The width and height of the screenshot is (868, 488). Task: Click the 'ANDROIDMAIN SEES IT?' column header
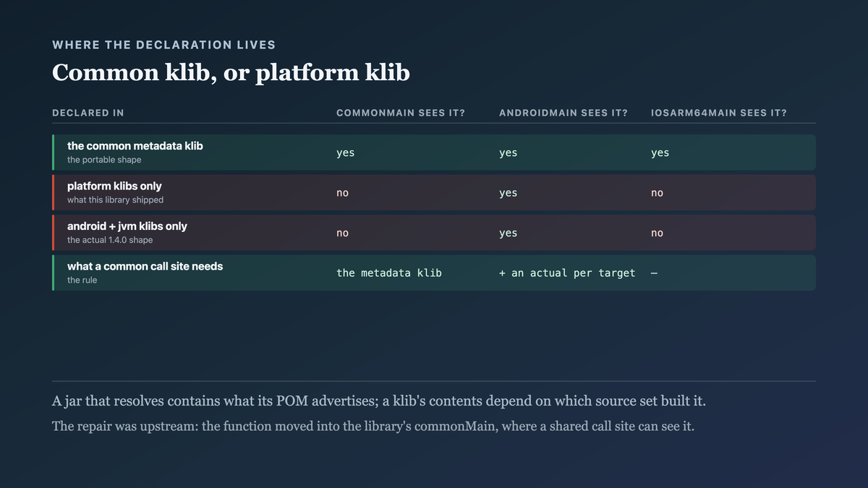tap(563, 113)
